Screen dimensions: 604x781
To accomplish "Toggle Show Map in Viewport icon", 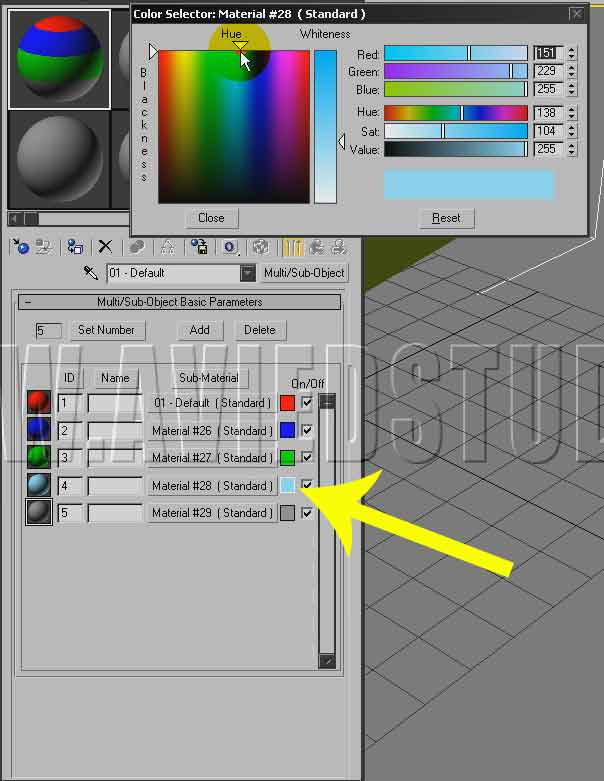I will point(261,247).
